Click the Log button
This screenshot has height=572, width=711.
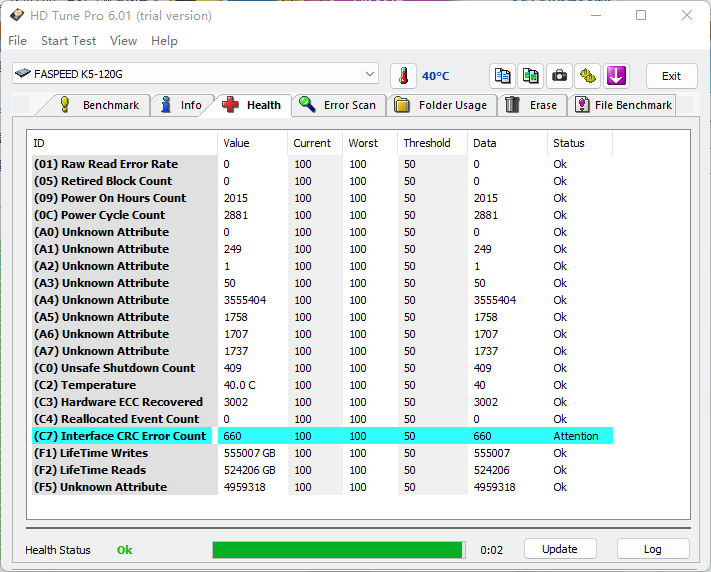point(653,549)
